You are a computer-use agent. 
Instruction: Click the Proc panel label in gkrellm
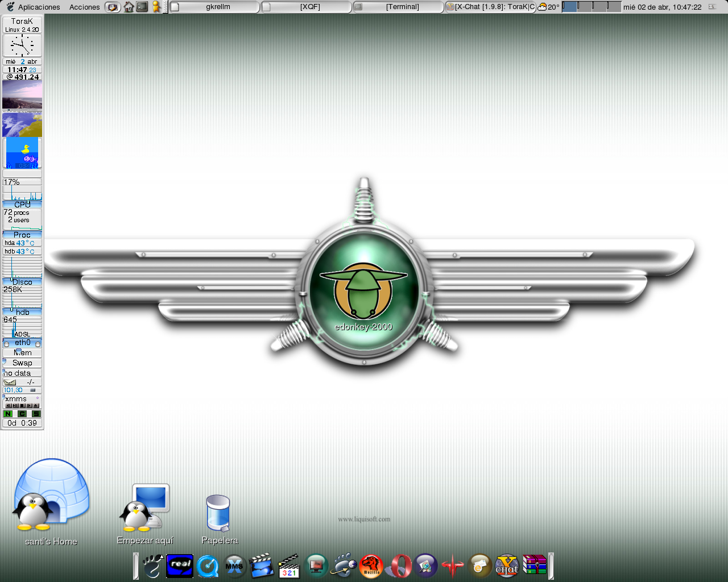pos(22,235)
